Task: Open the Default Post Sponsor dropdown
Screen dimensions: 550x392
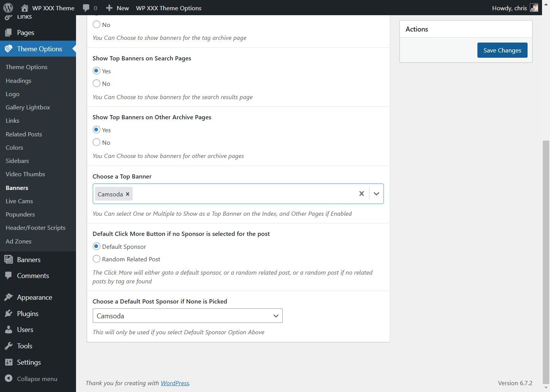Action: point(275,316)
